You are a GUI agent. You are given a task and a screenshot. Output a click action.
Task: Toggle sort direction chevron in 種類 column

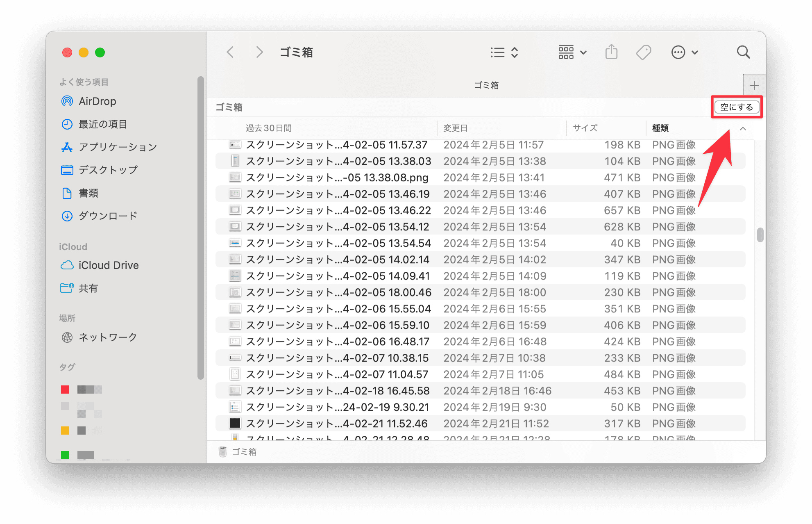[743, 129]
